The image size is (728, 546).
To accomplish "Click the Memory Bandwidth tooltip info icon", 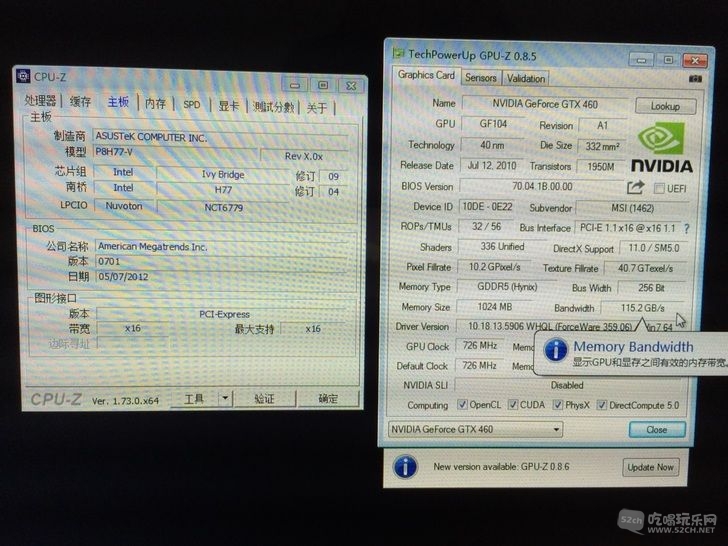I will click(x=556, y=350).
